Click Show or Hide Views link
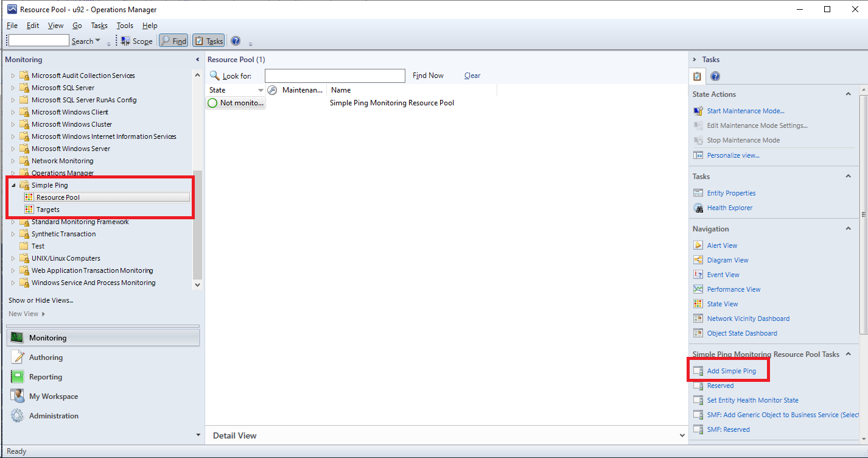The height and width of the screenshot is (458, 868). pyautogui.click(x=41, y=300)
